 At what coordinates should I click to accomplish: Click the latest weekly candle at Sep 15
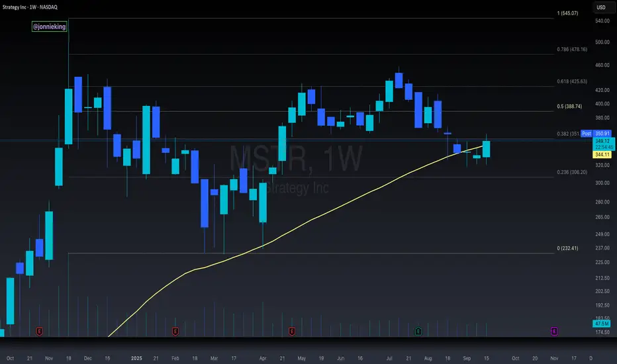tap(487, 149)
